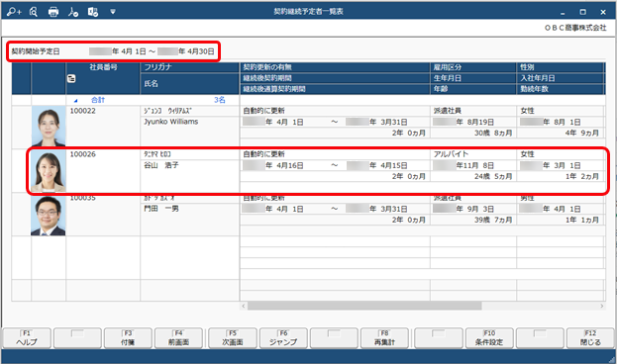Click the 生年月日 column header
The height and width of the screenshot is (364, 617).
(x=473, y=78)
